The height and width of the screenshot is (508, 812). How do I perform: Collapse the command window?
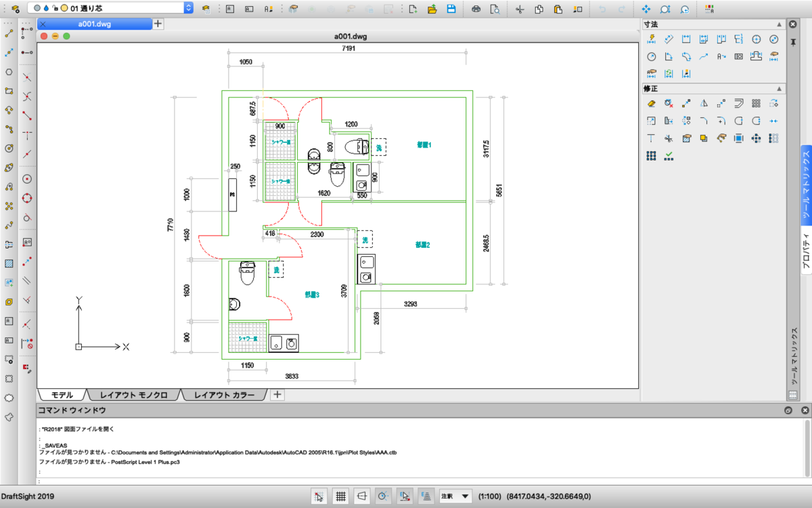tap(788, 410)
